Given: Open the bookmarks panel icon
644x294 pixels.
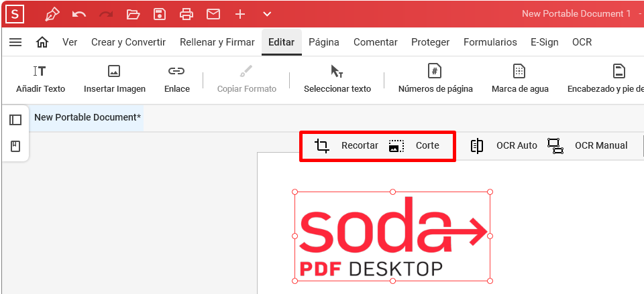Looking at the screenshot, I should coord(15,147).
